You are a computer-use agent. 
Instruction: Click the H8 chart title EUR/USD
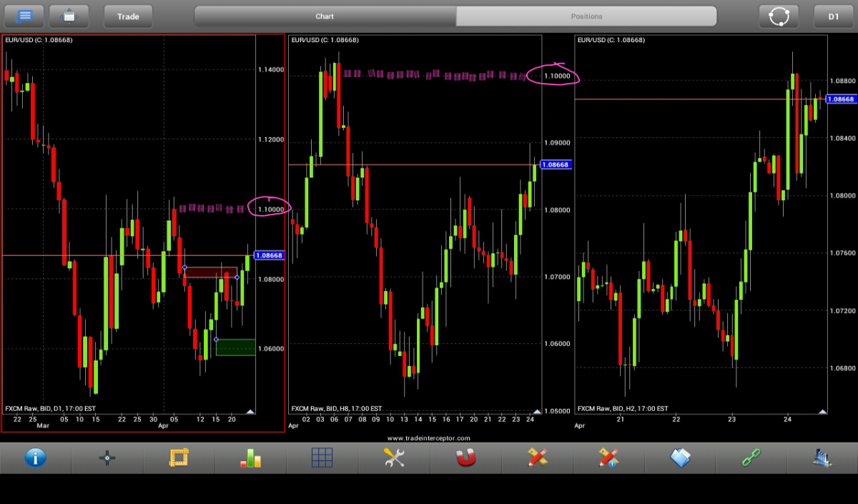click(x=325, y=40)
